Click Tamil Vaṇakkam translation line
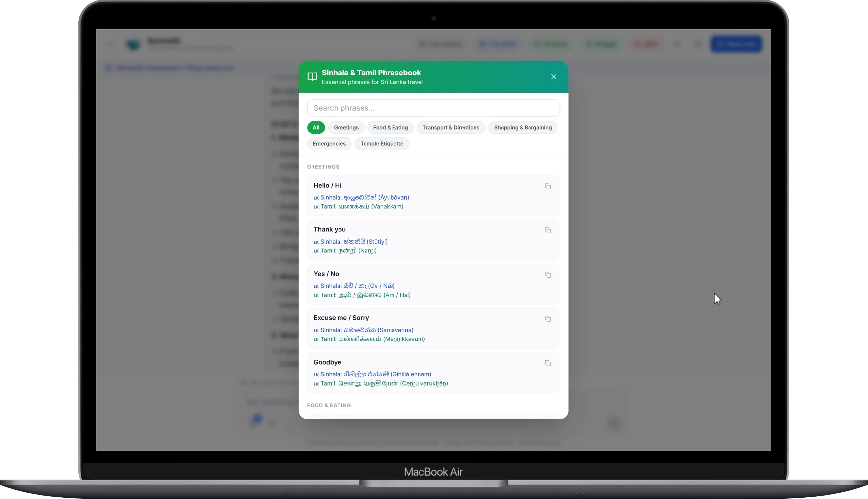 (x=358, y=206)
